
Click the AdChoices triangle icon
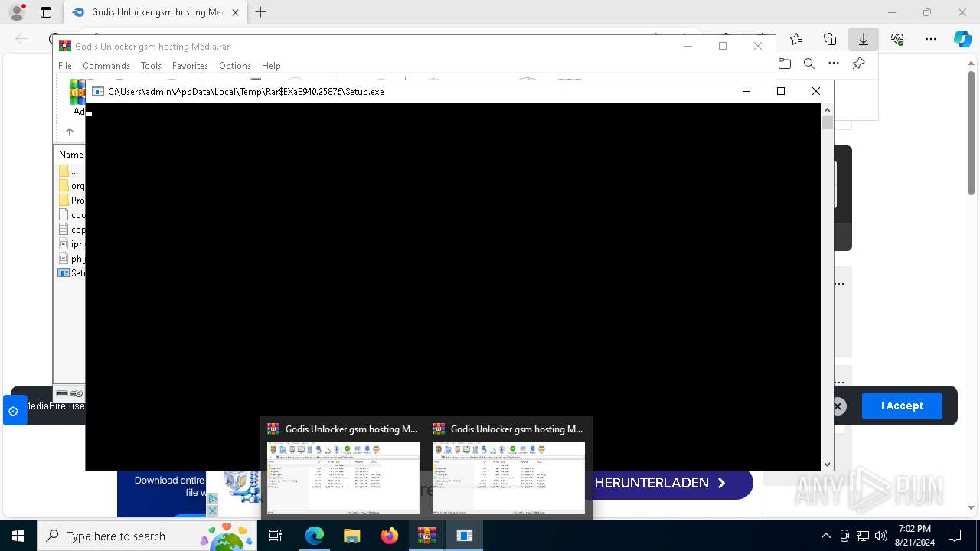tap(213, 499)
